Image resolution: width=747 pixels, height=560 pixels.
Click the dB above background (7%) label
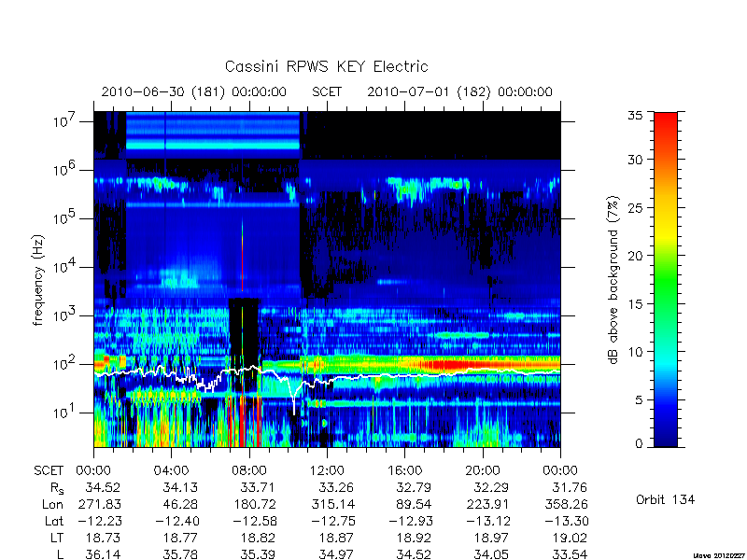click(x=613, y=280)
